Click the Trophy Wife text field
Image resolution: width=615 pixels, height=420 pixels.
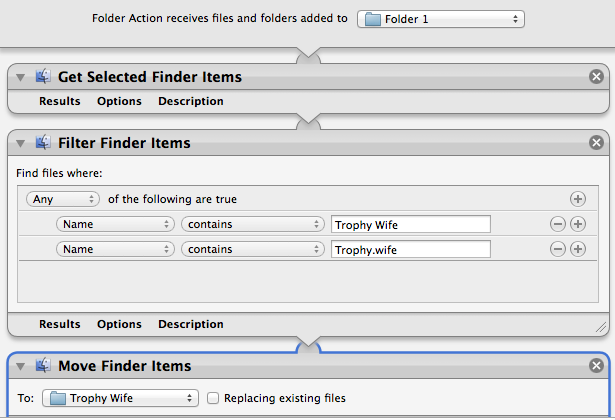(x=411, y=224)
